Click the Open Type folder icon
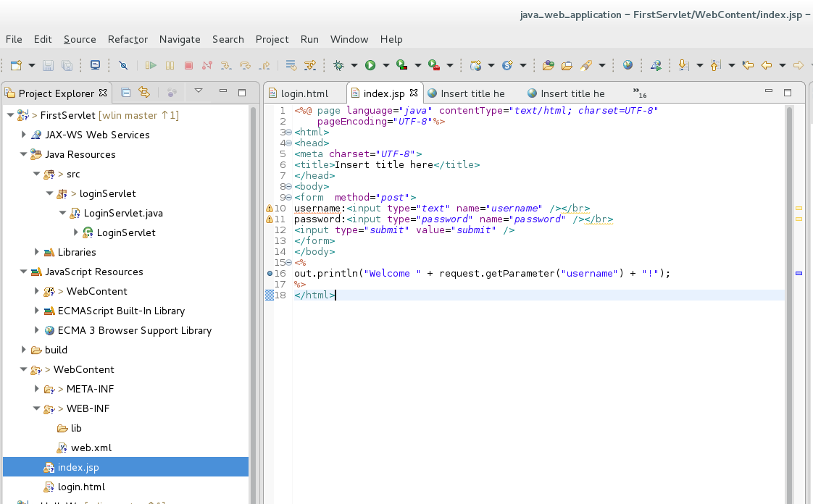The width and height of the screenshot is (813, 504). [548, 65]
